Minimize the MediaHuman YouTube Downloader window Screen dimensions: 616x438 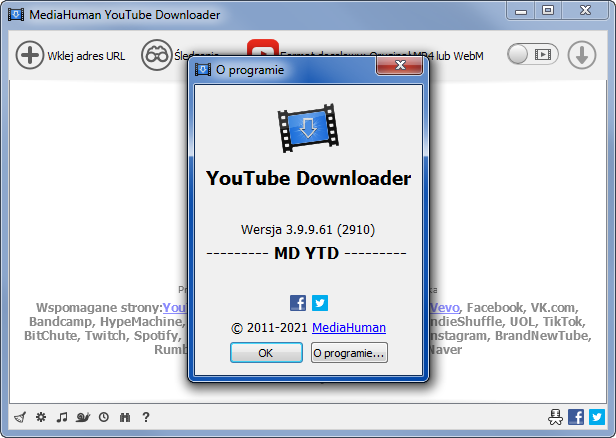[521, 11]
